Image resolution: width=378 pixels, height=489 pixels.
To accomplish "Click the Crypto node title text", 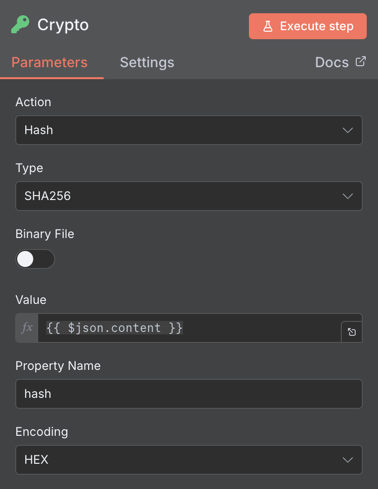I will (x=63, y=25).
